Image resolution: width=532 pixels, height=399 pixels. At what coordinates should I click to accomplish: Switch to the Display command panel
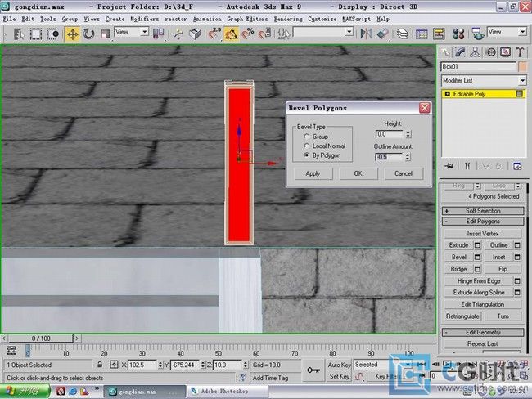[x=505, y=52]
